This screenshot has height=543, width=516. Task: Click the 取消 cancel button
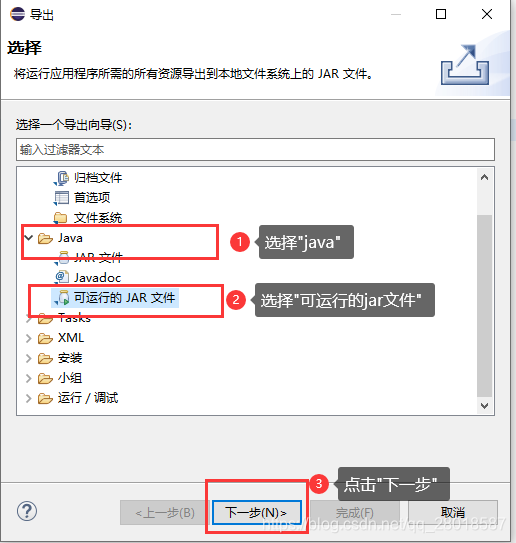453,513
